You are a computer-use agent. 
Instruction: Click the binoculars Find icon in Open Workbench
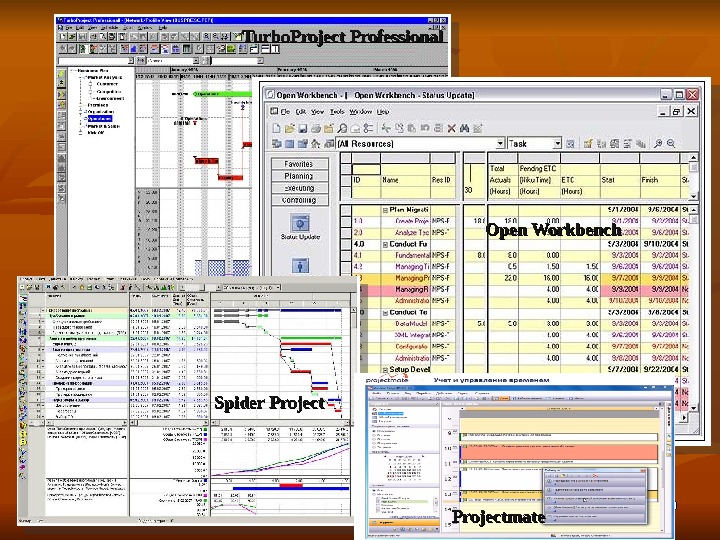(464, 129)
